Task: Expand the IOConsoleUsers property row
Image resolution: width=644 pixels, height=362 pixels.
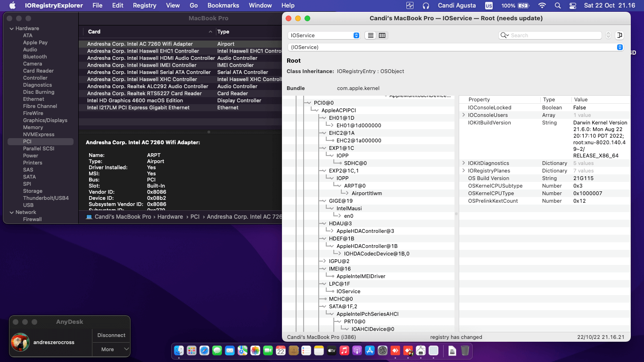Action: (x=464, y=115)
